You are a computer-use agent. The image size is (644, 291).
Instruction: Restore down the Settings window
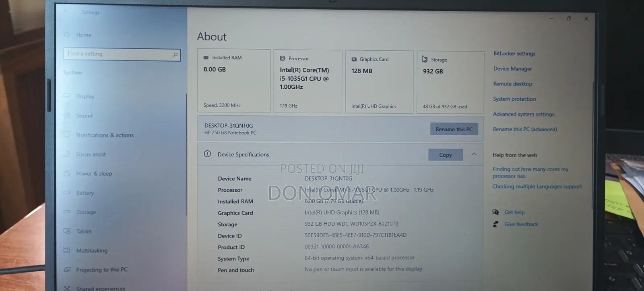click(x=569, y=19)
